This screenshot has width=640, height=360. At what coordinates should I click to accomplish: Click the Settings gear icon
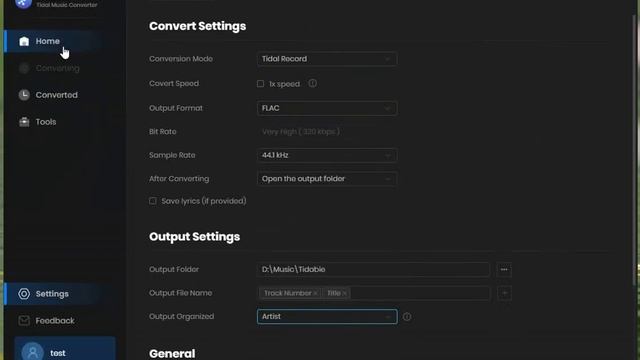click(24, 294)
